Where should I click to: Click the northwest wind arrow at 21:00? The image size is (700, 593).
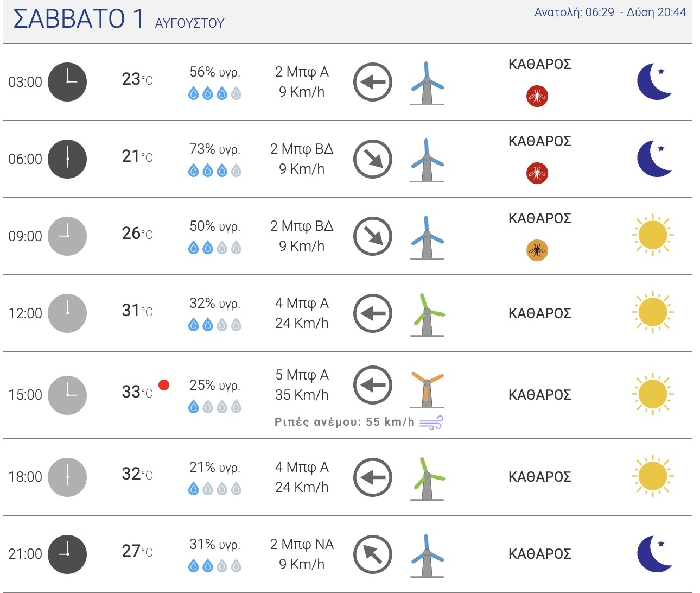pos(373,554)
